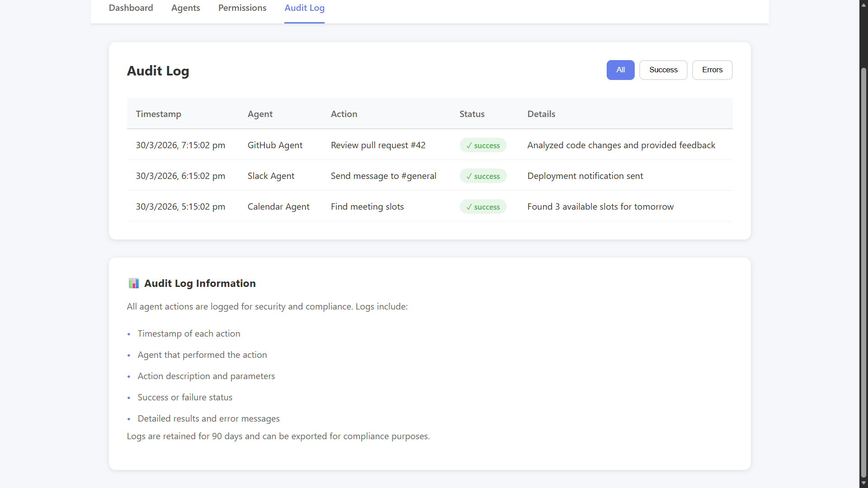Select the All filter button

[620, 70]
